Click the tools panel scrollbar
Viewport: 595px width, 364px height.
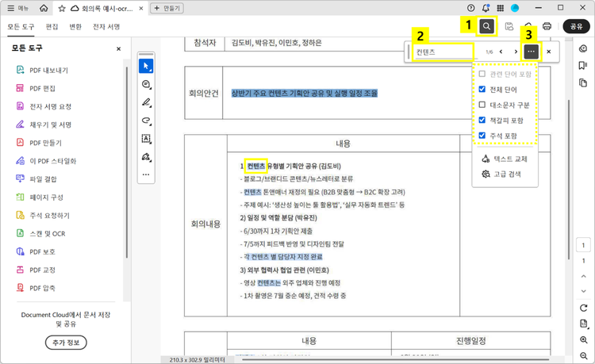[x=127, y=162]
